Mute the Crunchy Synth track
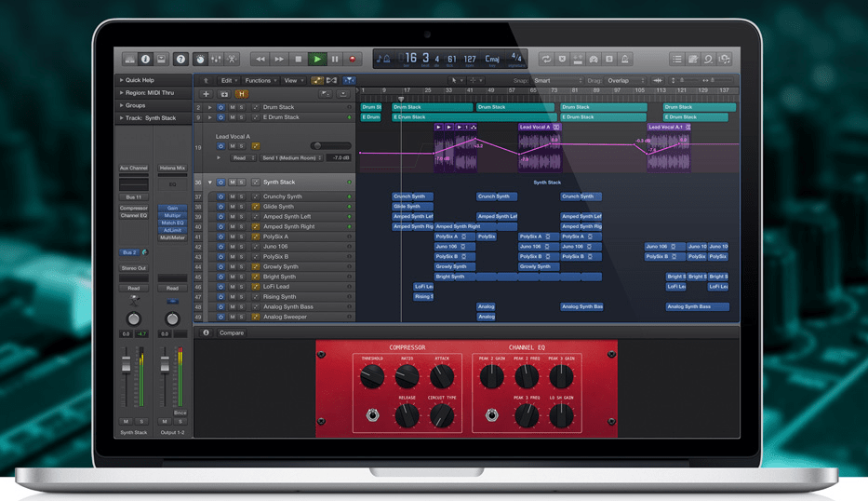The width and height of the screenshot is (868, 501). tap(232, 196)
